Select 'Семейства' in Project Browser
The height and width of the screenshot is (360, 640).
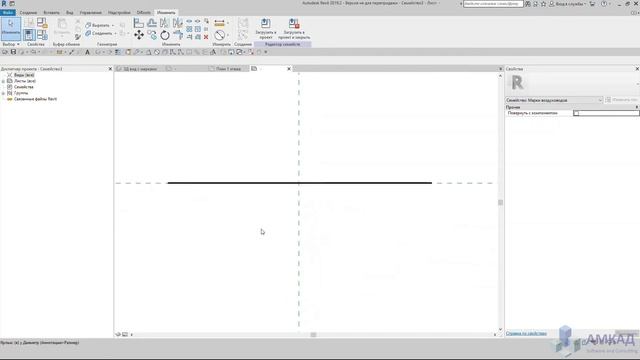point(24,87)
